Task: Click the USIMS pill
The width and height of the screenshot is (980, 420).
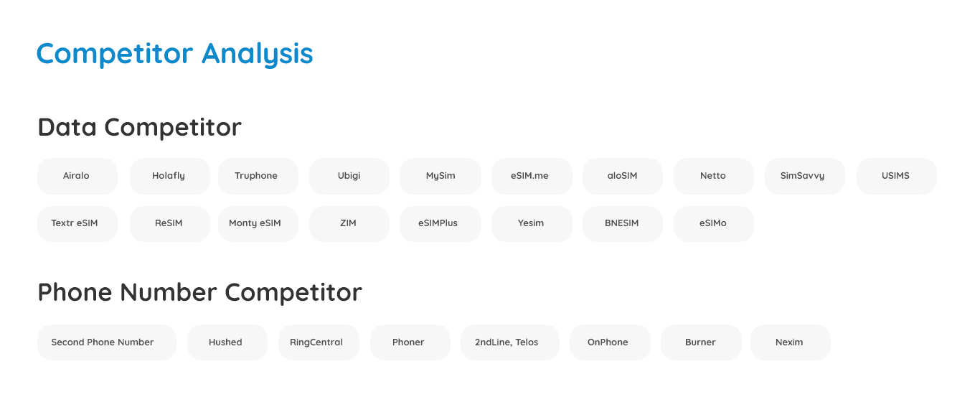Action: tap(896, 176)
